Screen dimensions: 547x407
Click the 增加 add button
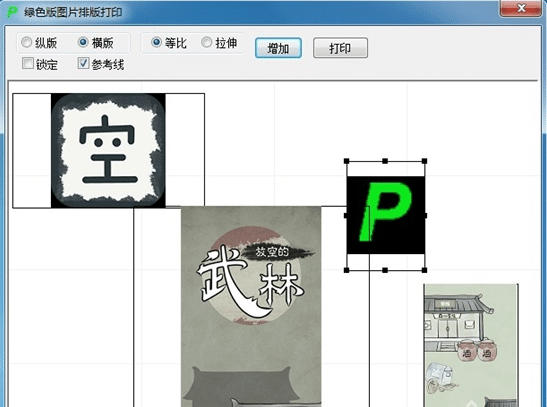pyautogui.click(x=278, y=48)
